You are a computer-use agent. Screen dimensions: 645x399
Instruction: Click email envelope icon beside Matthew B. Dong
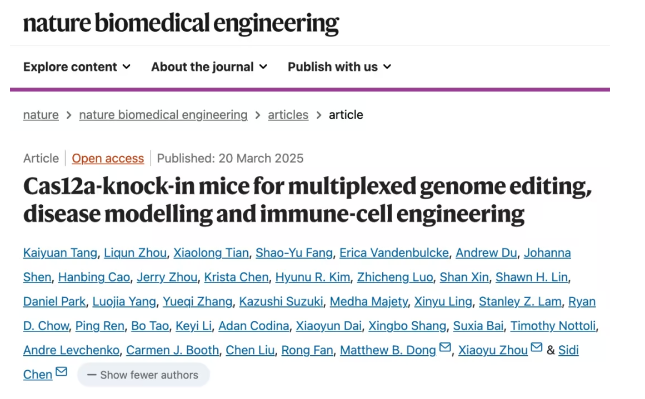[445, 347]
